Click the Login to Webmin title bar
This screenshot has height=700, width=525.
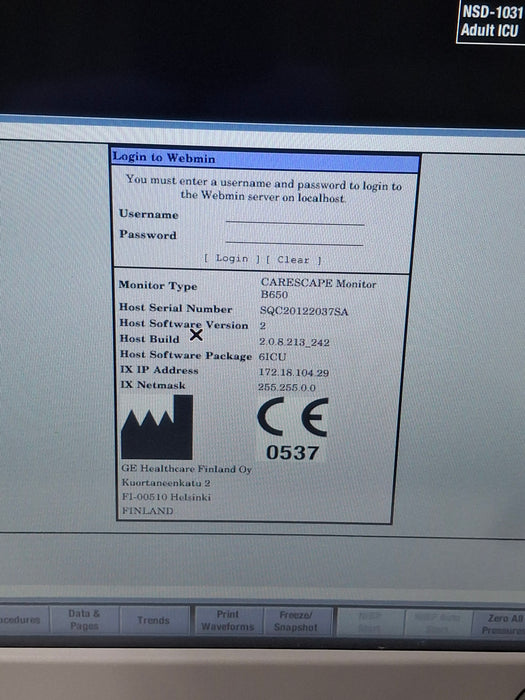(265, 159)
